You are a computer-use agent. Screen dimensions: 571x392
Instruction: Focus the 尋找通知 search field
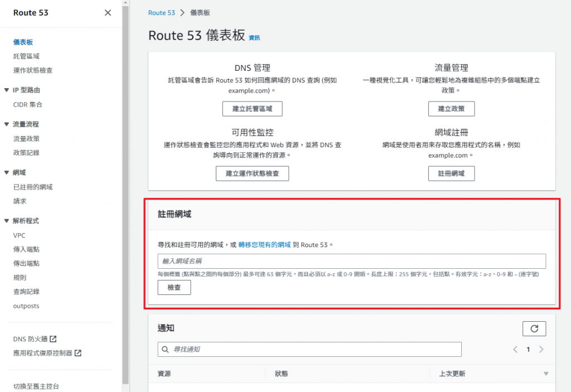click(x=309, y=350)
